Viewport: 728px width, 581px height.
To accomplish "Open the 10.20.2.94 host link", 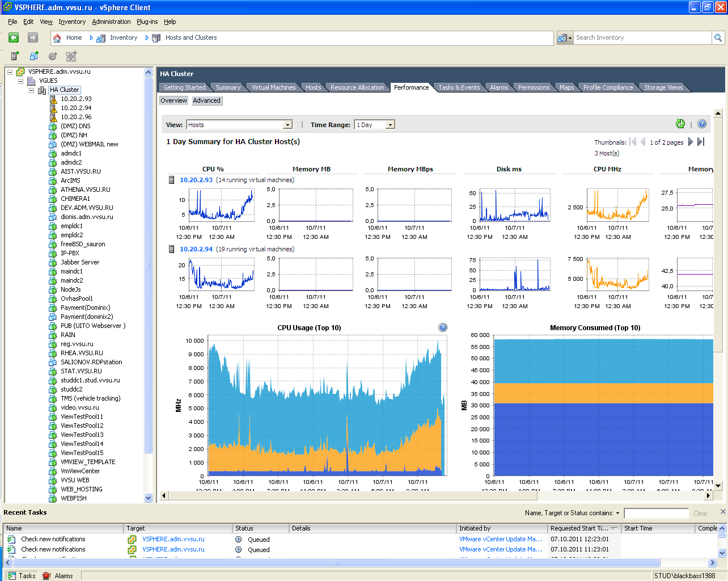I will (x=196, y=249).
